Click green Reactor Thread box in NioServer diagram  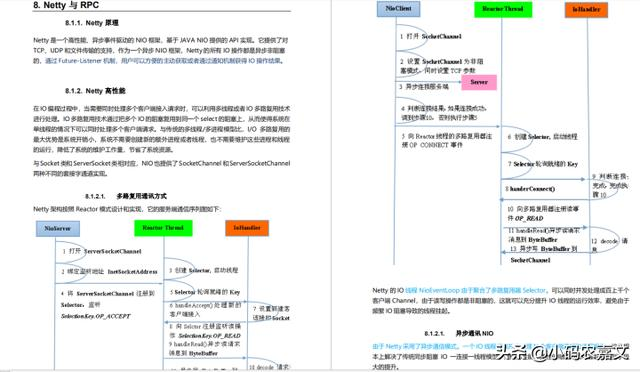click(163, 228)
